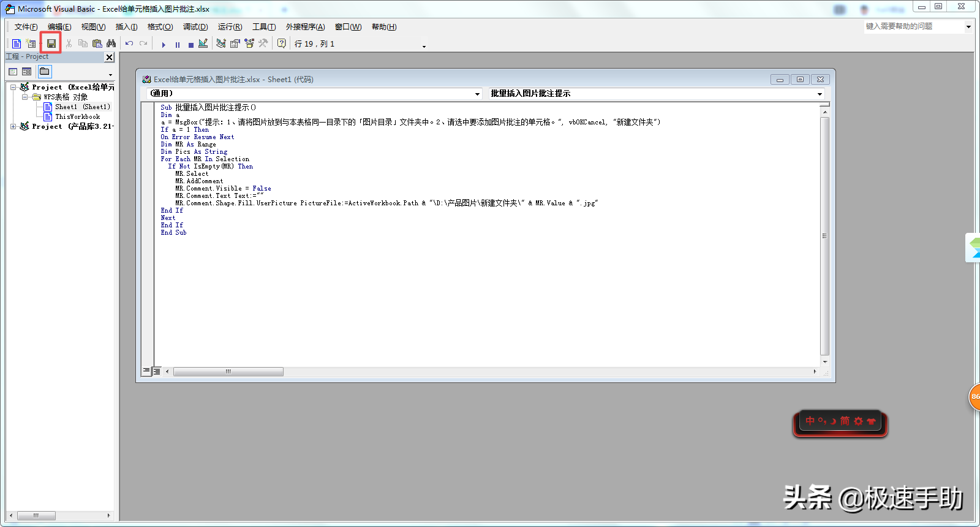Viewport: 980px width, 527px height.
Task: Open the Object Browser icon
Action: point(249,44)
